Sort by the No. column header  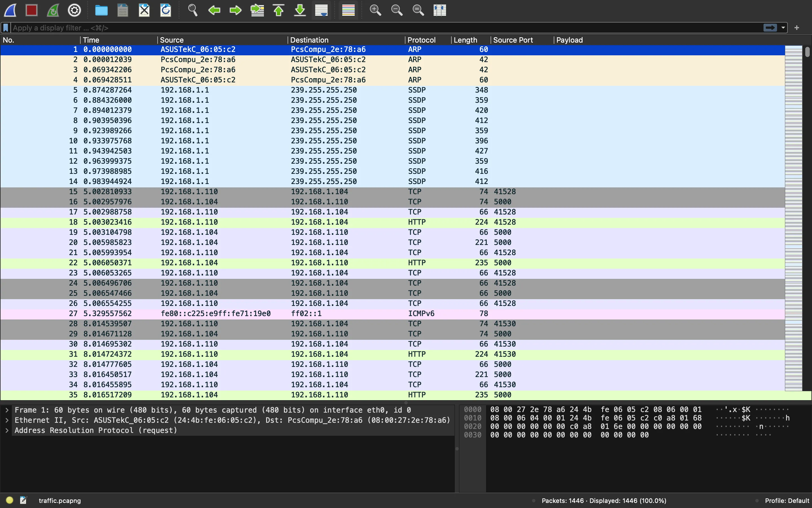[40, 40]
